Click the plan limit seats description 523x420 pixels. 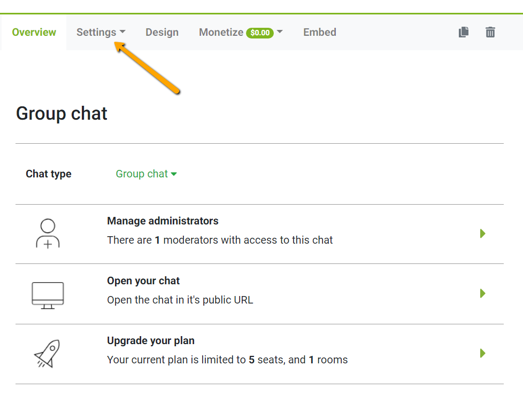tap(227, 360)
